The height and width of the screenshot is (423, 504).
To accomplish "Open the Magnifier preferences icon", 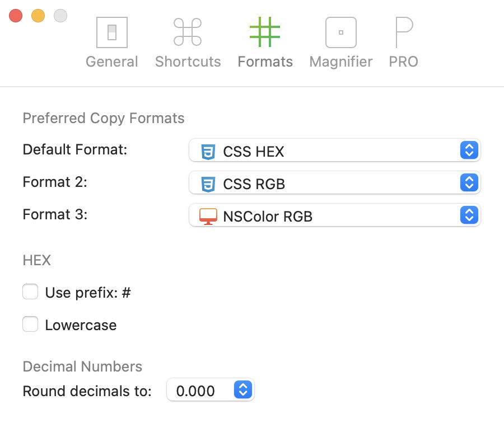I will click(x=340, y=32).
